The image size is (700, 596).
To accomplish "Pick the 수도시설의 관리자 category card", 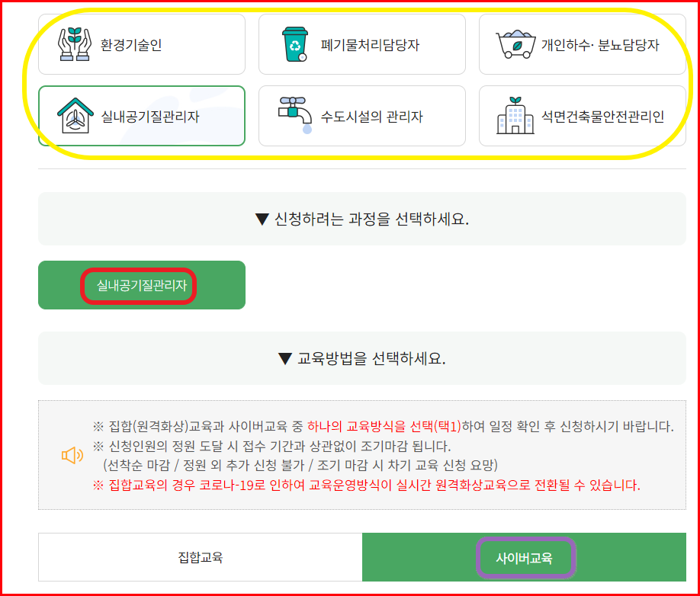I will click(x=362, y=116).
